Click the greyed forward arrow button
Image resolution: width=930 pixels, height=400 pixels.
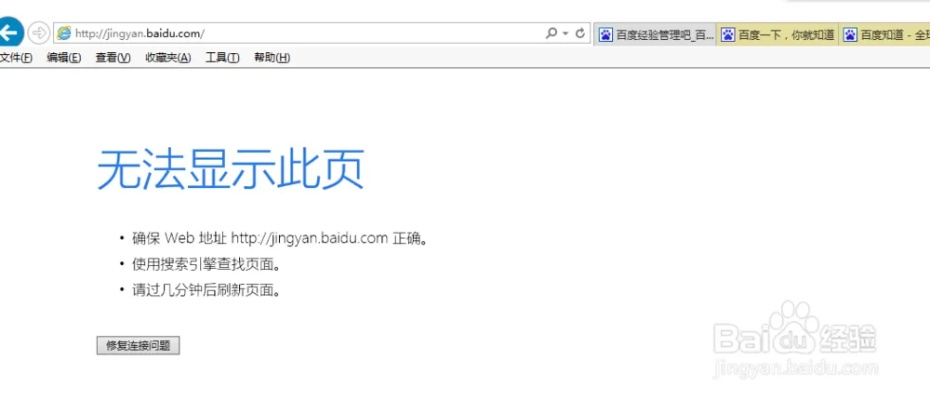pyautogui.click(x=39, y=33)
